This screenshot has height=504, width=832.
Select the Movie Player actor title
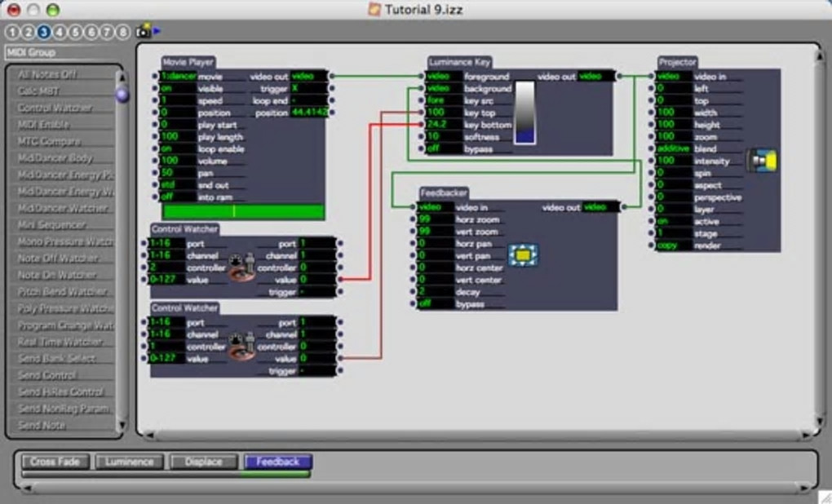coord(188,62)
